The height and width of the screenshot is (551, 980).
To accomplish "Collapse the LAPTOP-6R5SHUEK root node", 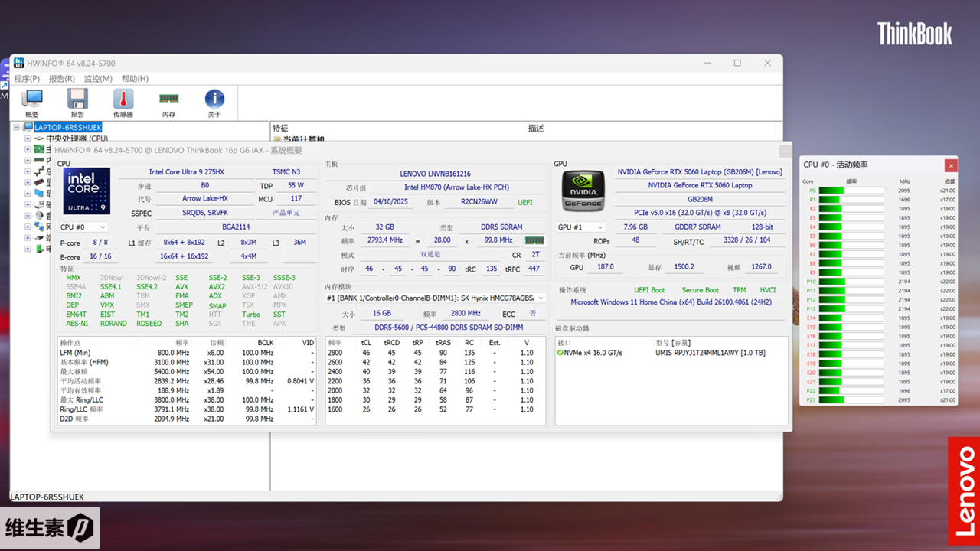I will pyautogui.click(x=18, y=128).
